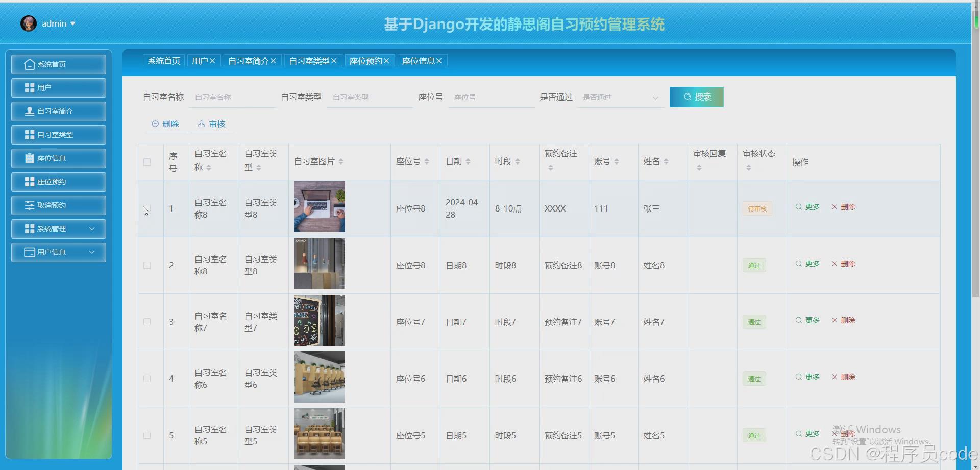
Task: Check the checkbox for row 2
Action: 147,265
